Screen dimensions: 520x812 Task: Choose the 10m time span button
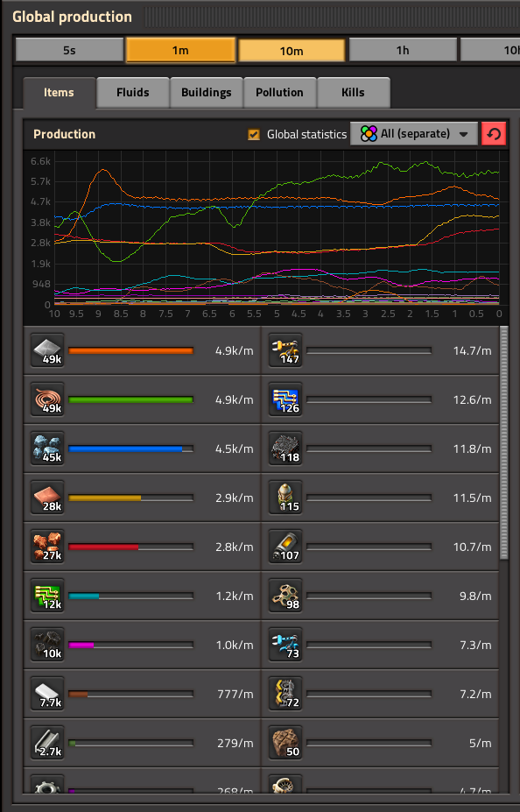(x=292, y=51)
